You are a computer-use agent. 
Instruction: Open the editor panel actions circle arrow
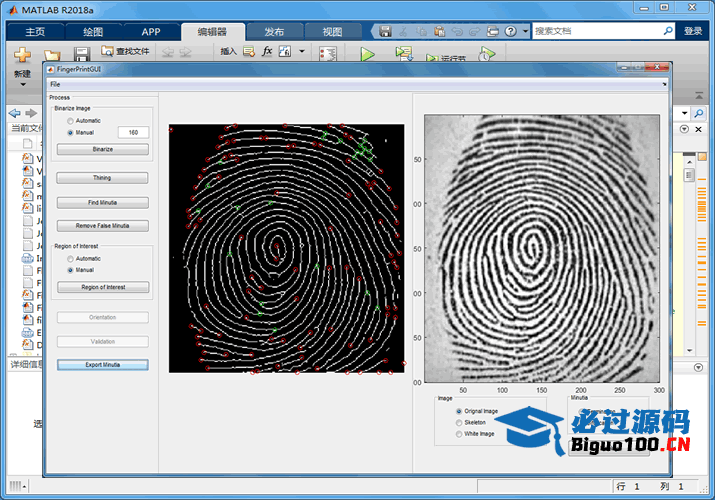coord(684,129)
